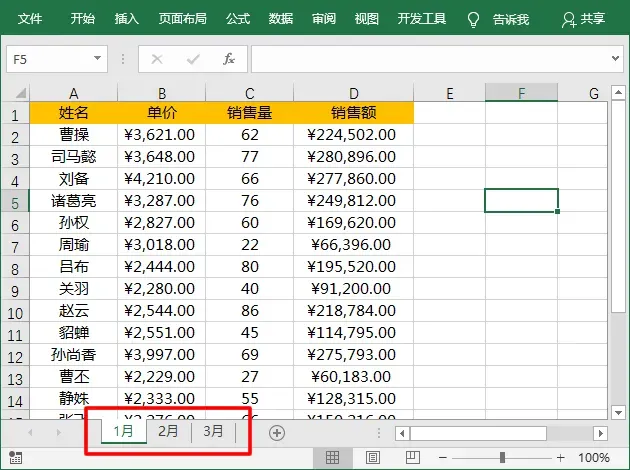Select column B header

click(x=162, y=93)
